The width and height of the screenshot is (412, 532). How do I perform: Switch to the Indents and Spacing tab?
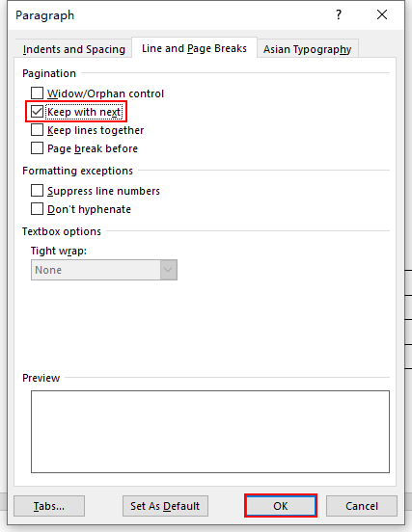point(74,49)
